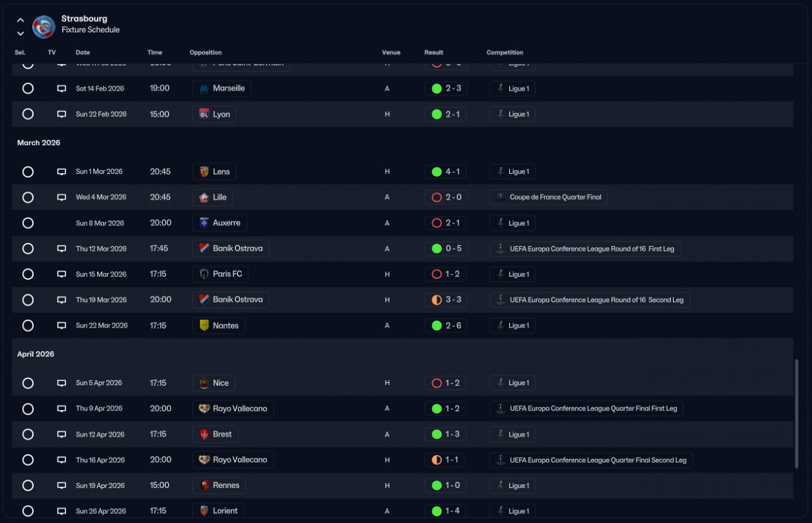Screen dimensions: 812x523
Task: Click the Nantes club badge
Action: pos(204,326)
